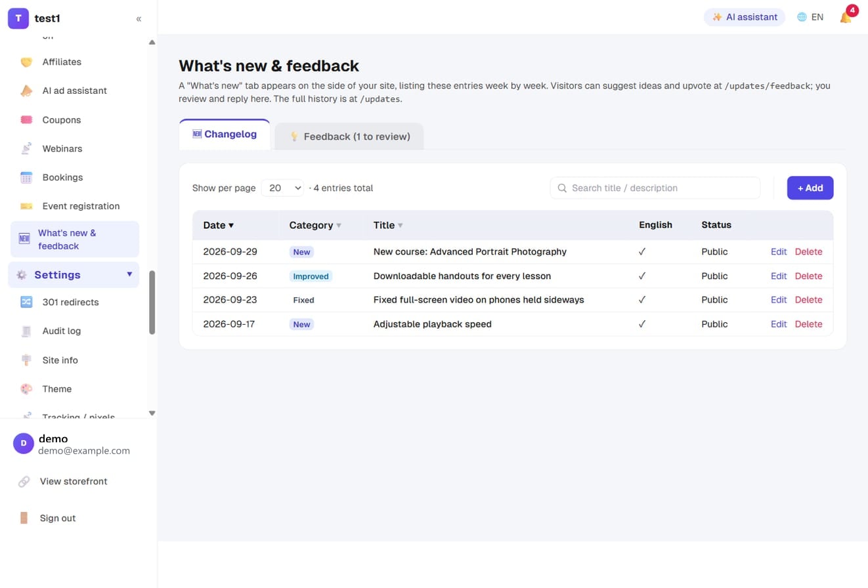Screen dimensions: 868x588
Task: Open notifications bell with 4 alerts
Action: click(x=846, y=17)
